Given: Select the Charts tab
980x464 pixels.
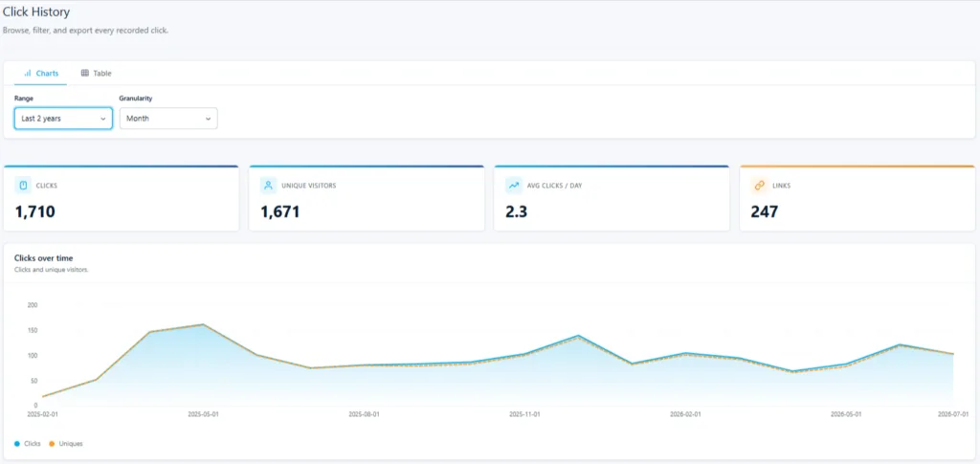Looking at the screenshot, I should click(x=40, y=73).
